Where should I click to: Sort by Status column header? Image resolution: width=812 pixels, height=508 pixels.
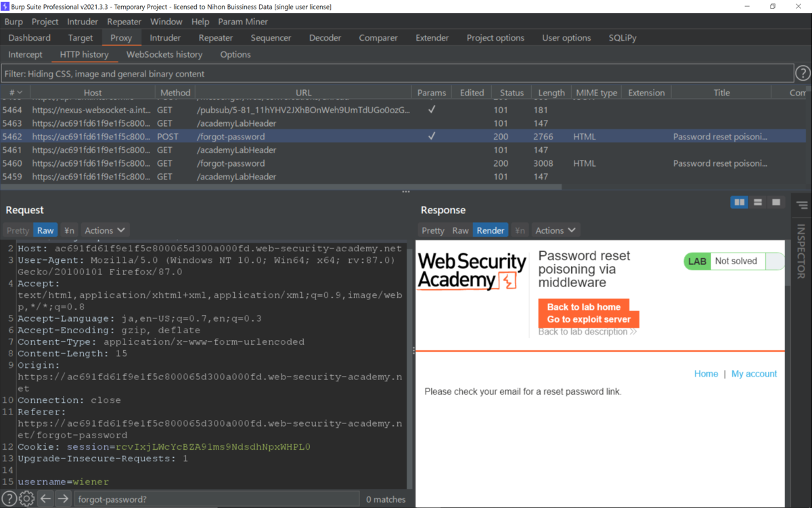tap(512, 93)
